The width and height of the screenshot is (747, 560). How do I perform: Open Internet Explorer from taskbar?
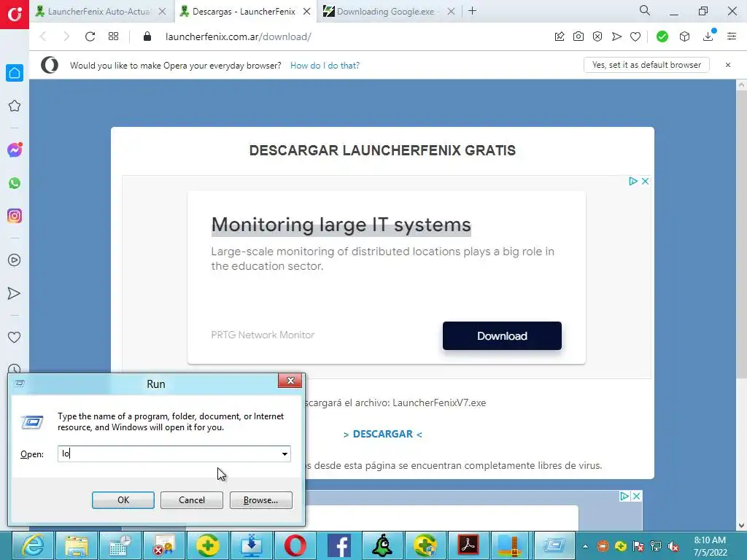pos(34,545)
